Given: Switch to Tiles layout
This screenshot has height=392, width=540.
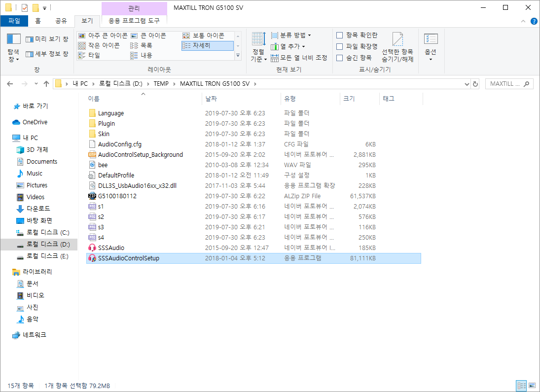Looking at the screenshot, I should pos(89,55).
